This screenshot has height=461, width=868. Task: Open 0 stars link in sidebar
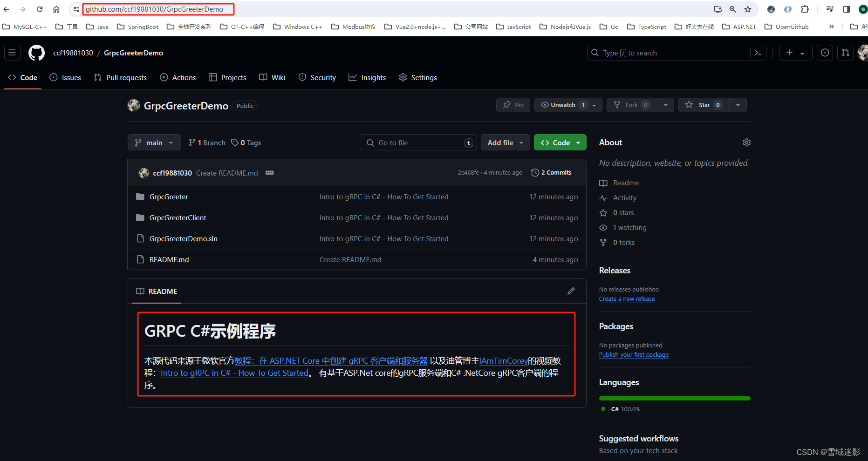click(616, 213)
